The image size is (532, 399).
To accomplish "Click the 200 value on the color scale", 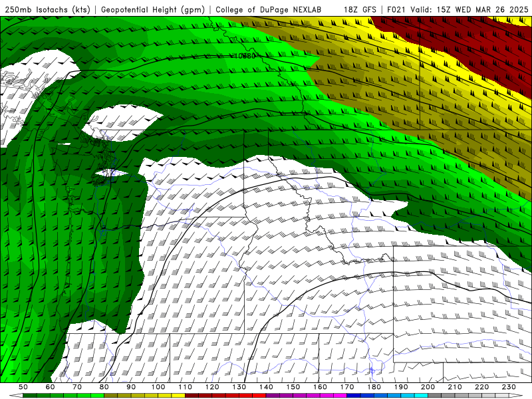I will [428, 387].
